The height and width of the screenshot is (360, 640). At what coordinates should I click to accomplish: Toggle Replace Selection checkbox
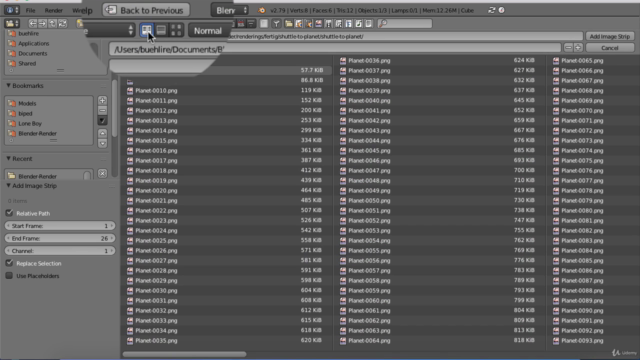9,263
